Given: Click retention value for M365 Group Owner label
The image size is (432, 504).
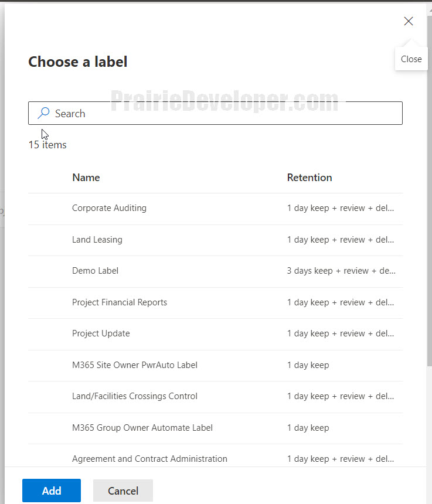Looking at the screenshot, I should [308, 427].
